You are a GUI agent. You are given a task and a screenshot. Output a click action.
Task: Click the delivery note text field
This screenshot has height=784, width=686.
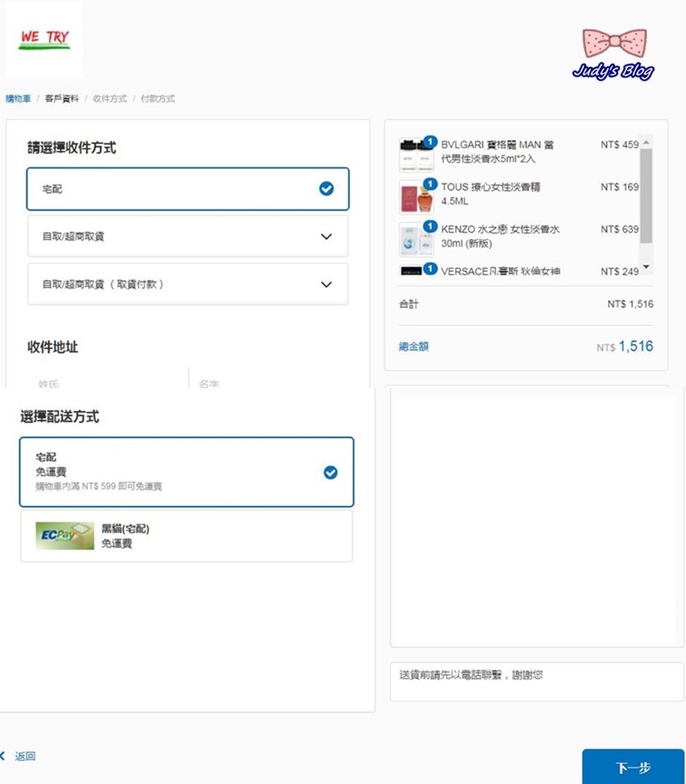537,682
